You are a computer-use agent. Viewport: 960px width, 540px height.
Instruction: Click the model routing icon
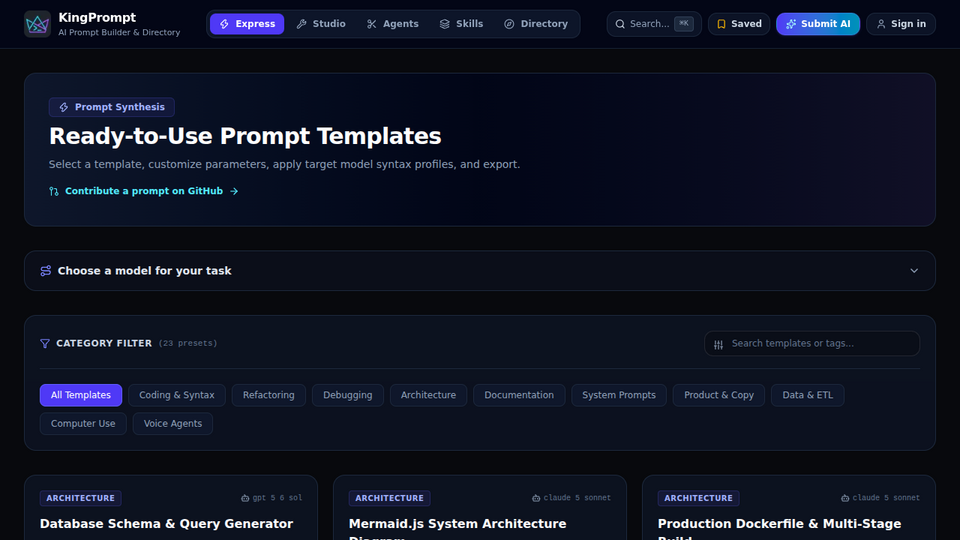pos(46,271)
